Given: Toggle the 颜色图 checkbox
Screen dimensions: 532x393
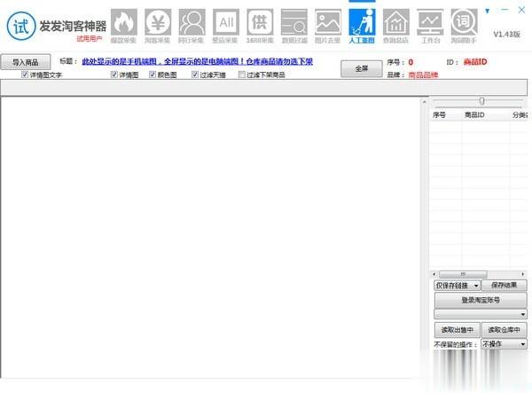Looking at the screenshot, I should (x=153, y=75).
